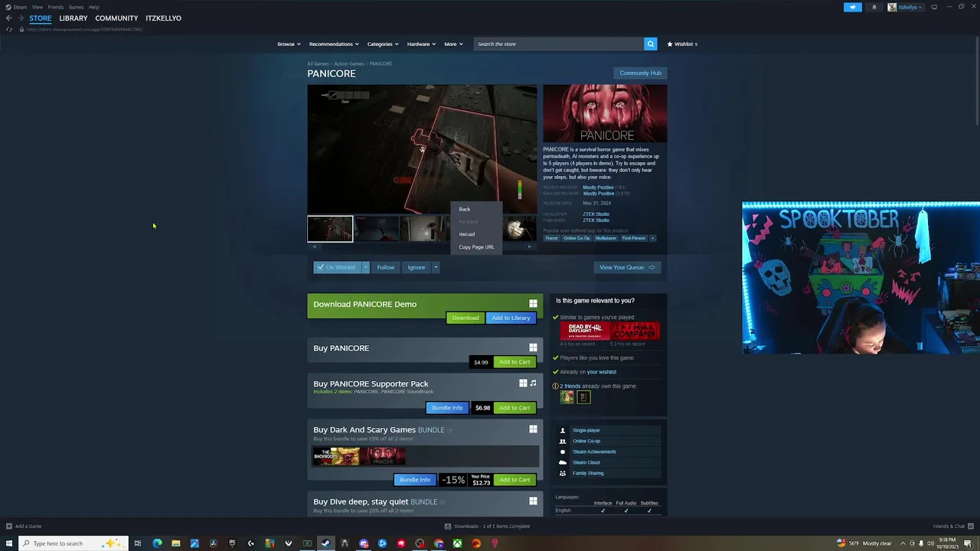
Task: Open Microsoft Edge from the taskbar
Action: click(x=157, y=543)
